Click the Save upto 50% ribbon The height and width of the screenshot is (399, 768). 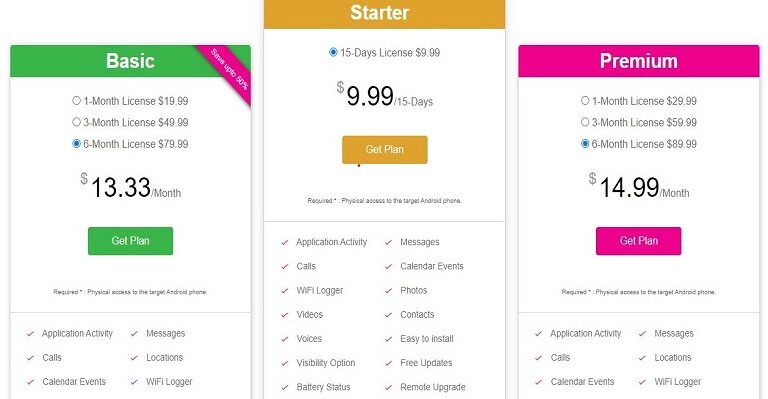coord(229,70)
